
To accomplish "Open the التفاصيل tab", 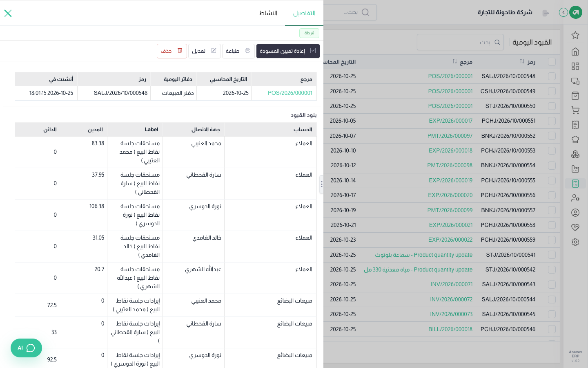I will point(304,13).
